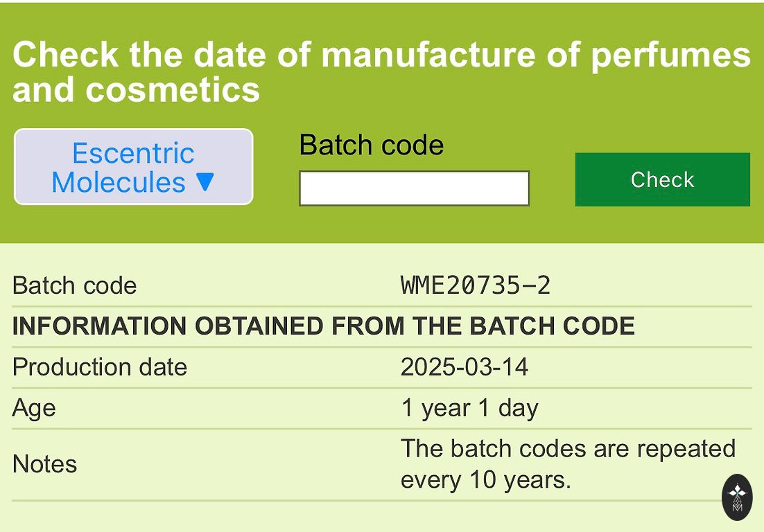Screen dimensions: 764x532
Task: Click the dark floating logo icon
Action: pyautogui.click(x=736, y=497)
